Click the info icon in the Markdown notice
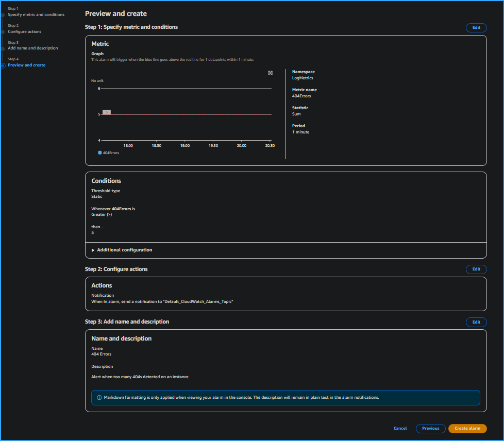This screenshot has width=504, height=441. click(98, 397)
